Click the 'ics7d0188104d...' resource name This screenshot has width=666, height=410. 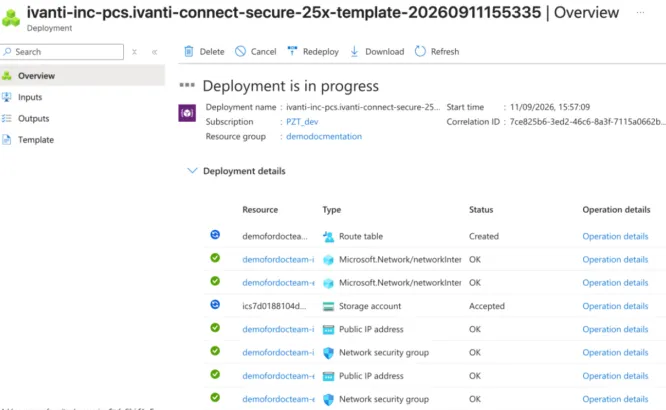pos(274,306)
